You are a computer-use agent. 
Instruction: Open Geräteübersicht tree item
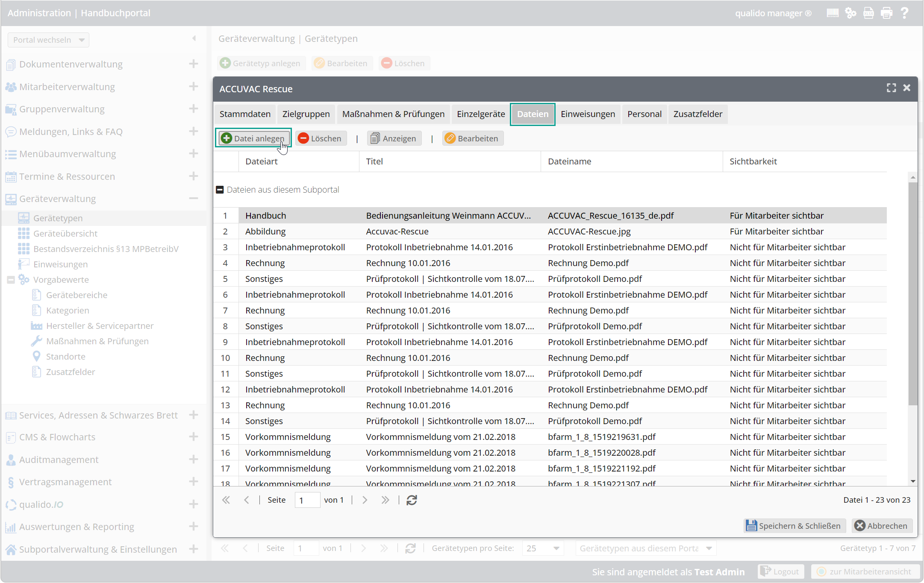[x=65, y=234]
